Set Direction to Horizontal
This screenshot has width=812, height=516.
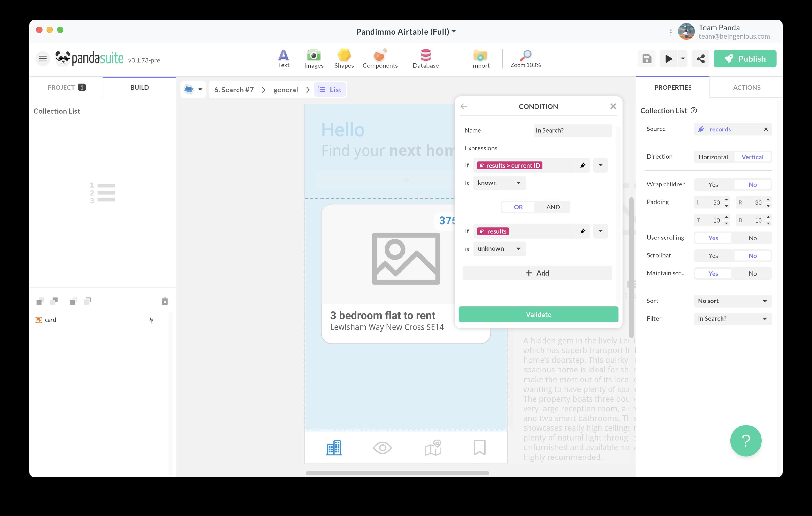pos(713,157)
